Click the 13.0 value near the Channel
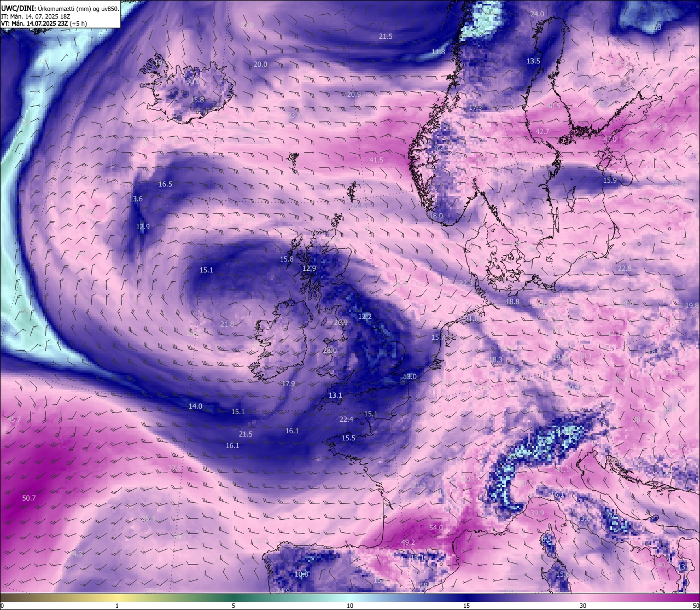The image size is (700, 610). (410, 376)
